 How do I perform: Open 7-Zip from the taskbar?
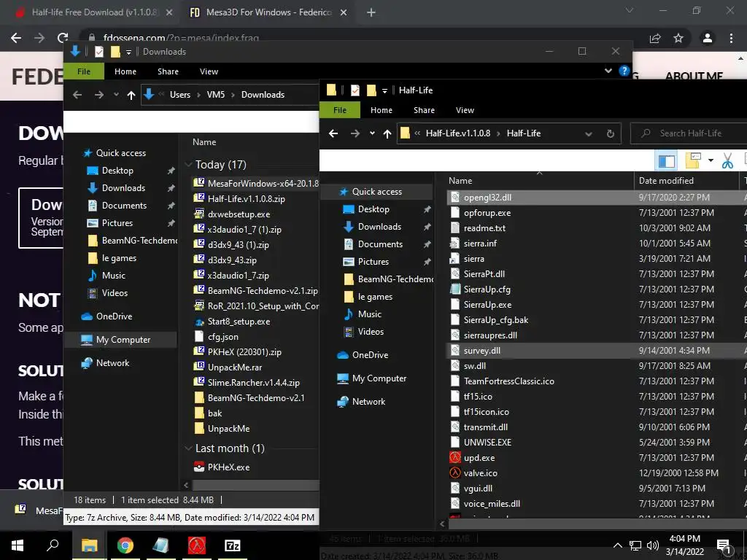tap(233, 545)
